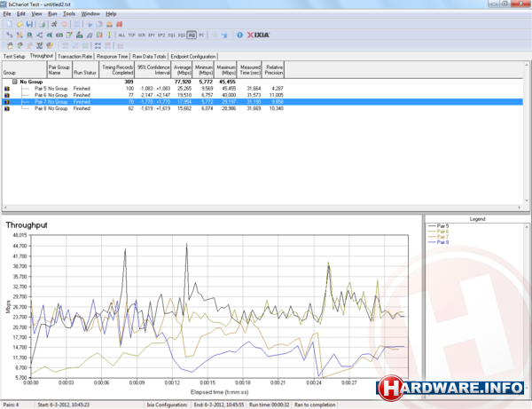Toggle the PG group filter button
Image resolution: width=532 pixels, height=409 pixels.
click(x=192, y=35)
